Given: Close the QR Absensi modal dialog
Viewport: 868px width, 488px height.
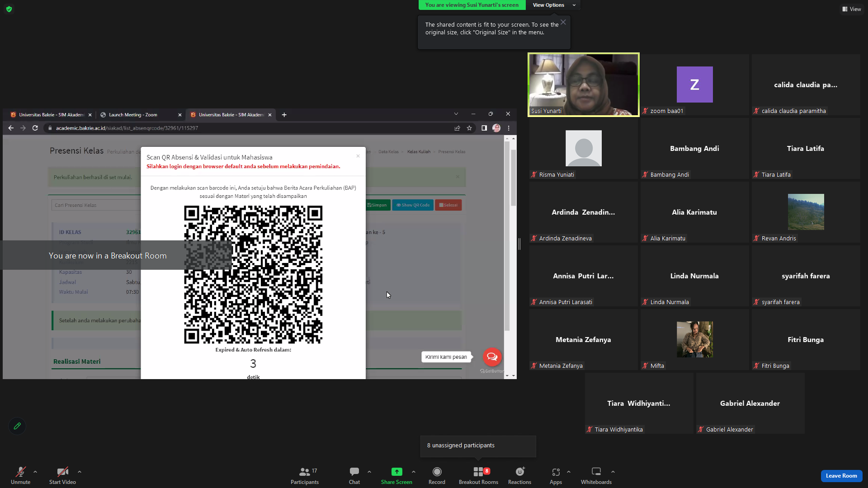Looking at the screenshot, I should pyautogui.click(x=358, y=156).
